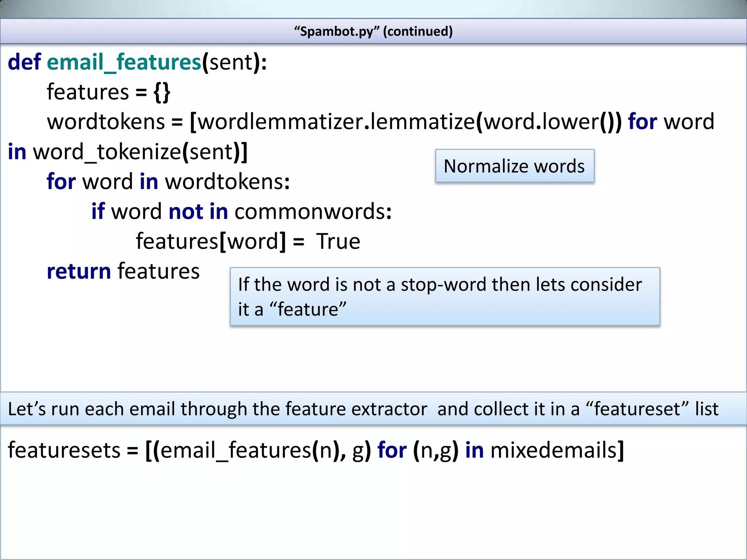Click the "def" keyword
Viewport: 747px width, 560px height.
[x=24, y=62]
